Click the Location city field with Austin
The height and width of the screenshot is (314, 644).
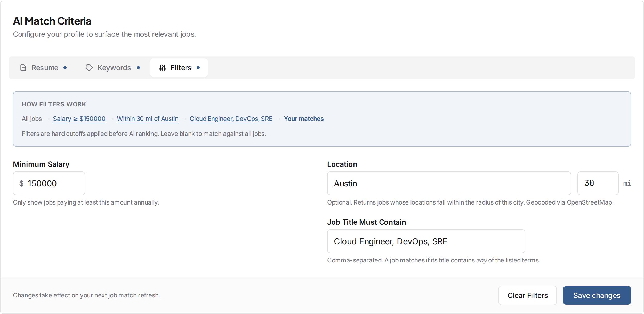(x=449, y=183)
